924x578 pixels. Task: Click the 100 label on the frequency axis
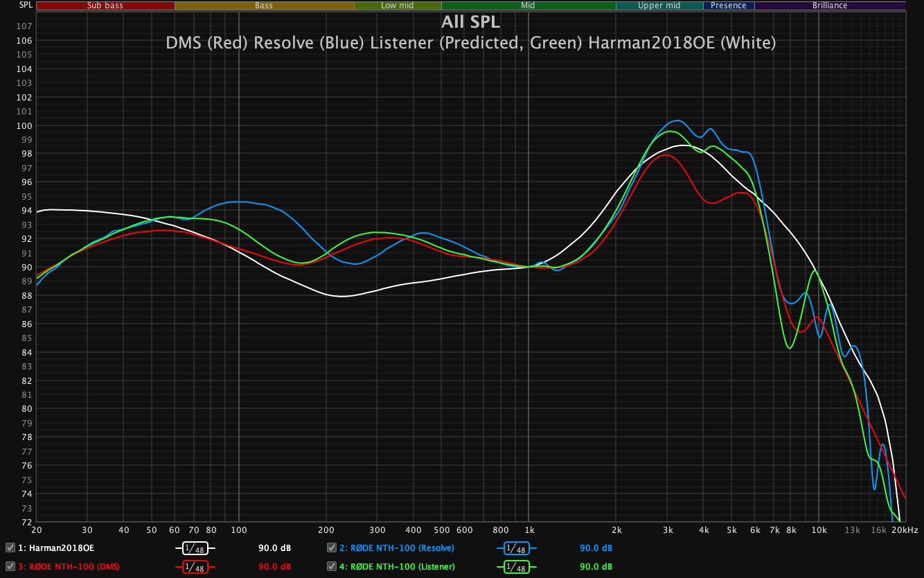pos(238,530)
